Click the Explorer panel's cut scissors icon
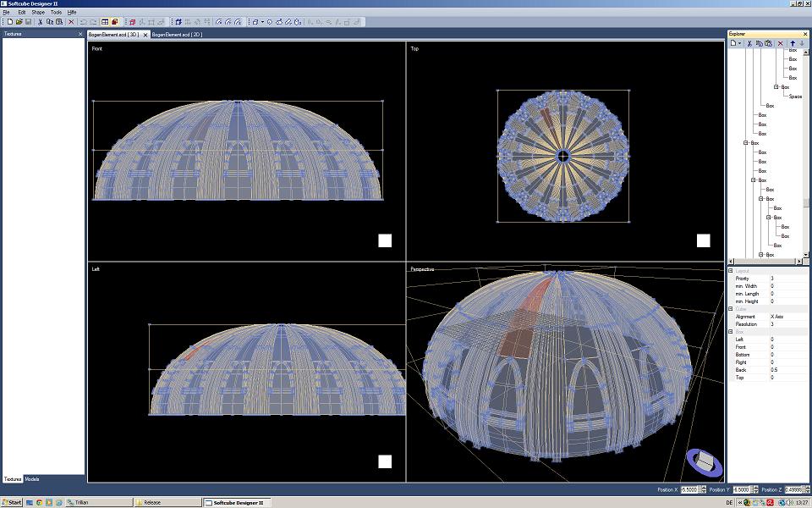 tap(751, 43)
